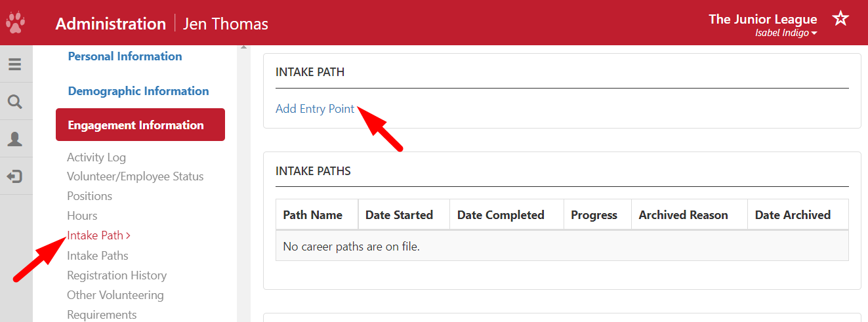Sort by Date Started column header
Screen dimensions: 868x322
point(404,214)
